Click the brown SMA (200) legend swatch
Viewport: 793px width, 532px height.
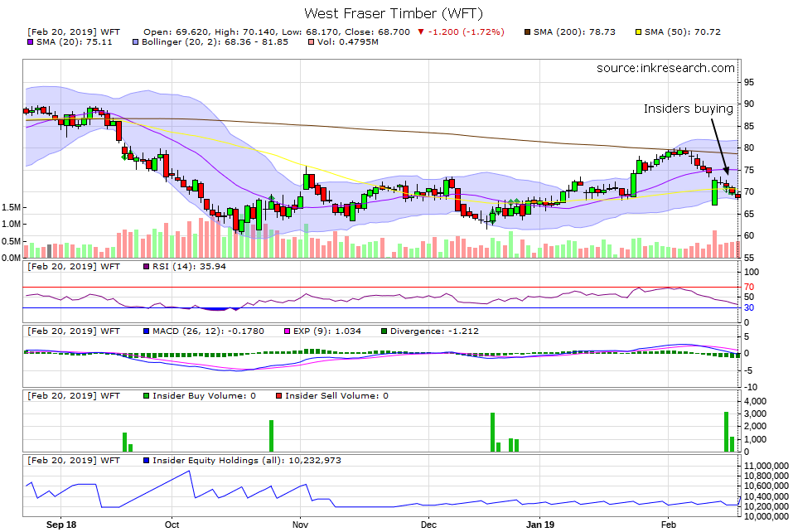click(x=527, y=31)
